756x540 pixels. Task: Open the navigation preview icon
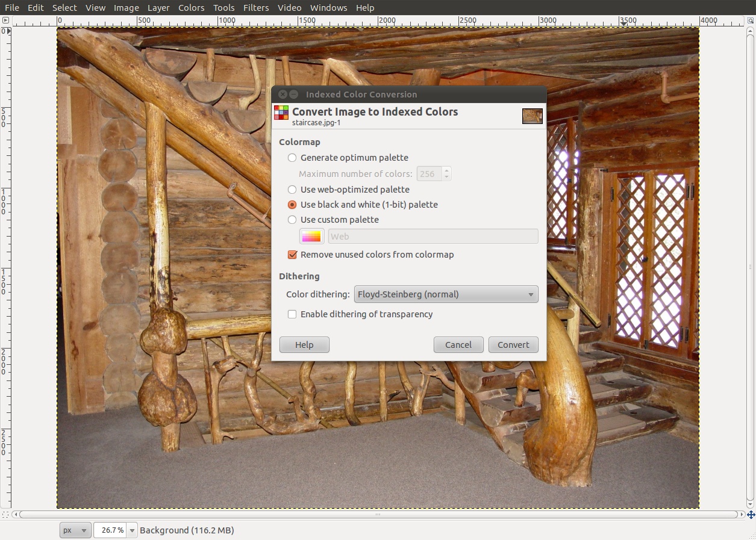tap(751, 515)
